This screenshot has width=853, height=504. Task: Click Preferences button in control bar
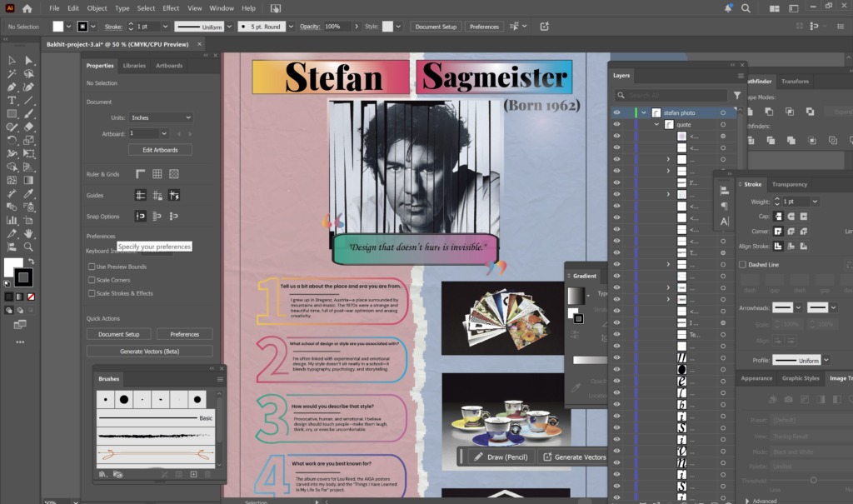pos(484,26)
